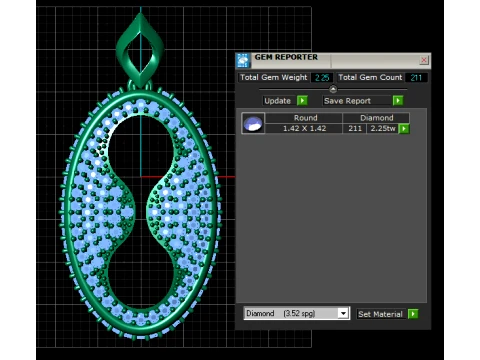This screenshot has height=360, width=480.
Task: Click the 211 count cell in gem row
Action: point(355,128)
